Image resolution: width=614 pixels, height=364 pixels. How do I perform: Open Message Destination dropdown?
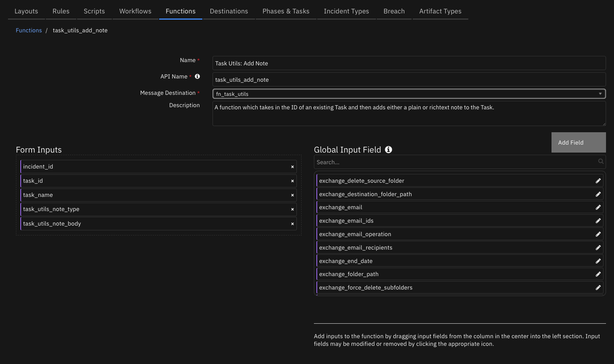coord(409,94)
